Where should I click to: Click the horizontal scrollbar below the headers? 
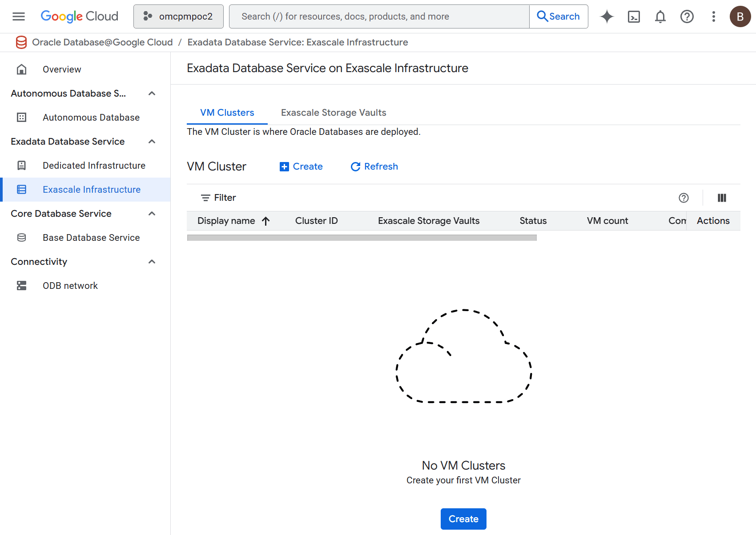coord(362,237)
